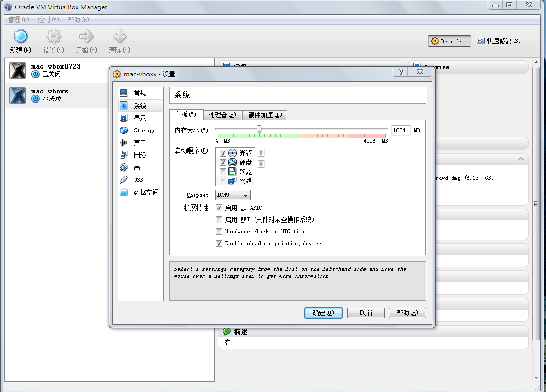This screenshot has width=546, height=392.
Task: Click the 光驱 CD drive icon in boot order
Action: click(x=233, y=153)
